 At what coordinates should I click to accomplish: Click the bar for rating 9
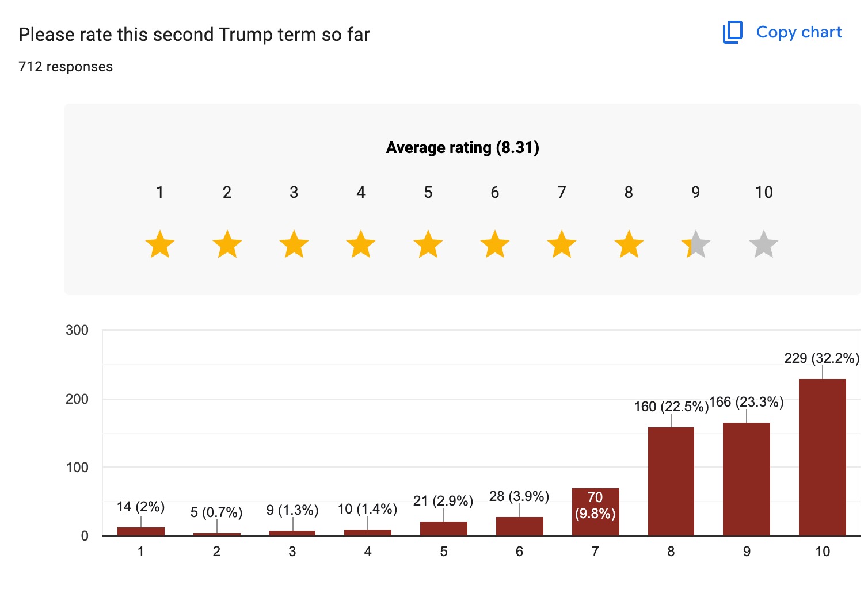(x=747, y=479)
